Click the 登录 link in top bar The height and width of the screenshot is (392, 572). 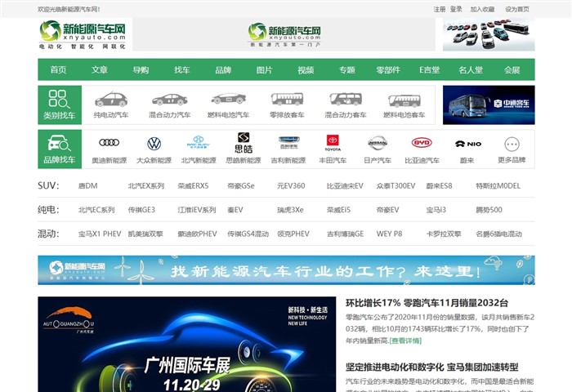pos(456,9)
